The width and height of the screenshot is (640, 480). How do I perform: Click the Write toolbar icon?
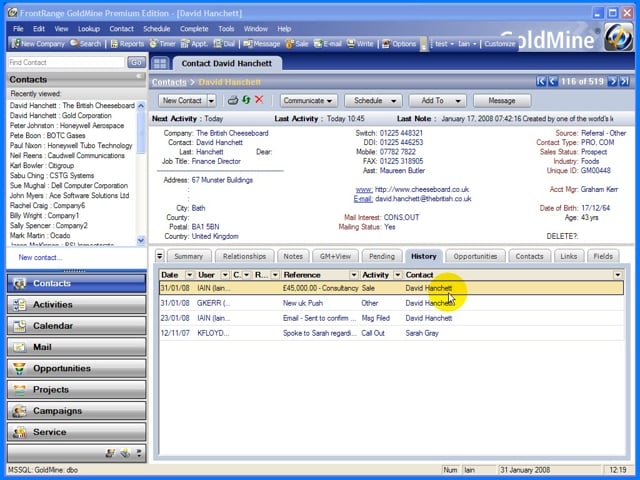pyautogui.click(x=360, y=44)
